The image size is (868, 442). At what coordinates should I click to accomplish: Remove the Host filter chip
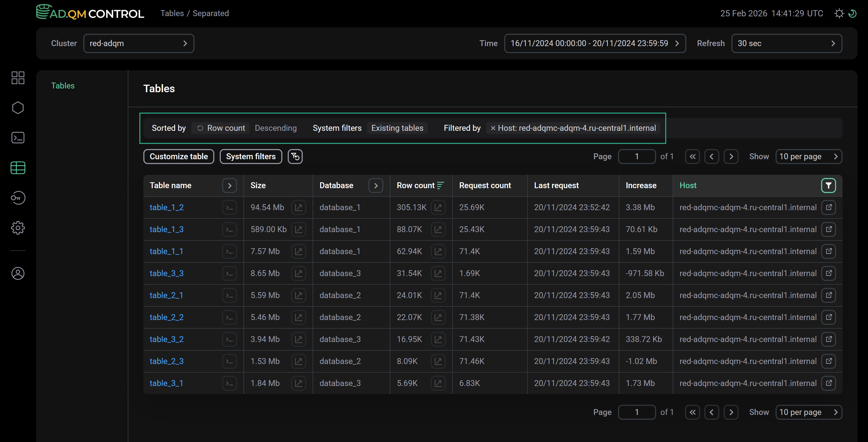pyautogui.click(x=493, y=128)
